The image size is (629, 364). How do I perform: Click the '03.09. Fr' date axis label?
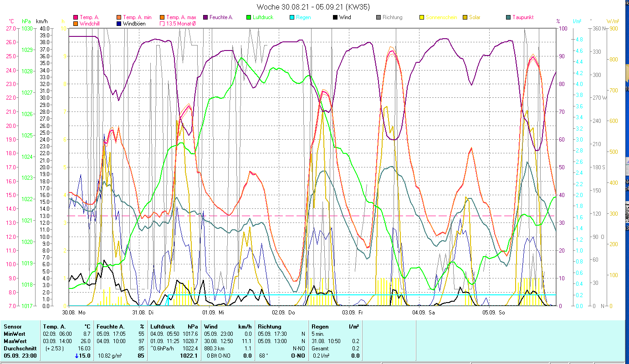tap(353, 313)
